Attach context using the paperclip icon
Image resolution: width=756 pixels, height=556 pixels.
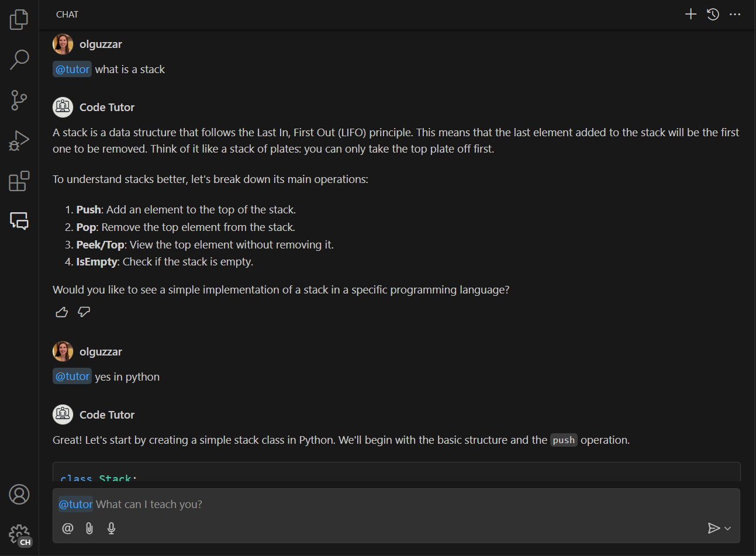tap(89, 528)
